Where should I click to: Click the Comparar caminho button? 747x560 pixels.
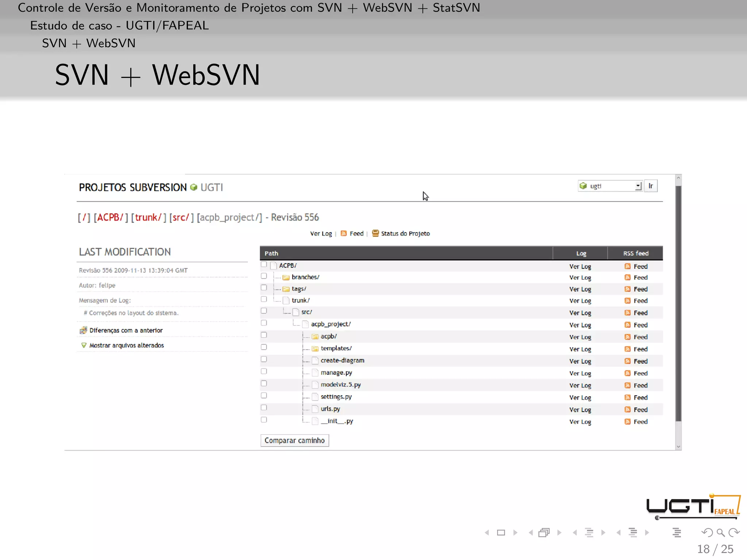(x=295, y=440)
